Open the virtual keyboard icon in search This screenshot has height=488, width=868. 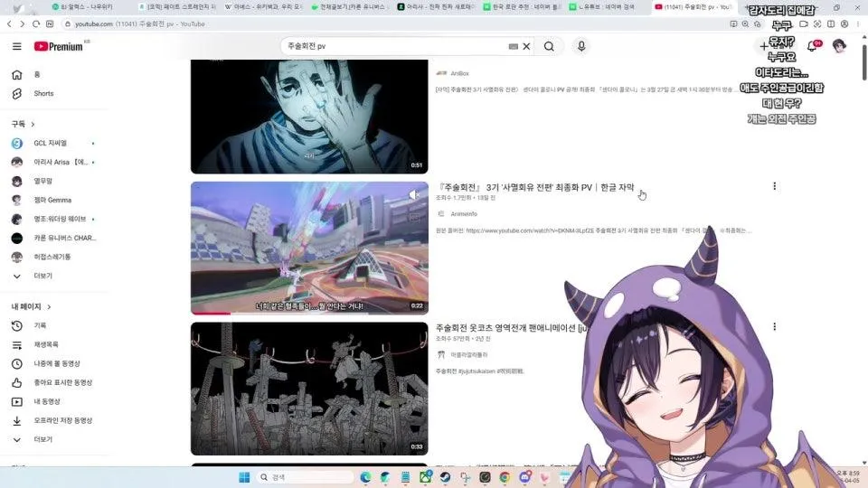(x=514, y=46)
